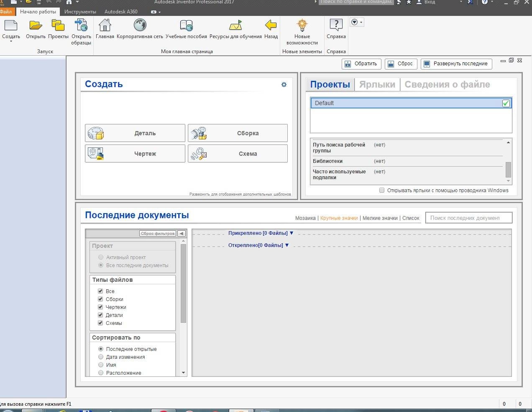Click the Назад back arrow

(x=271, y=26)
